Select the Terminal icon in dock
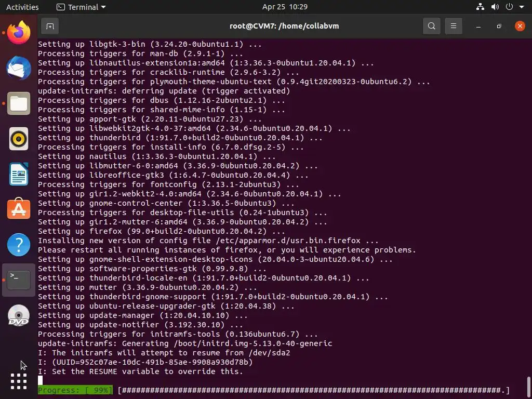 pyautogui.click(x=19, y=280)
